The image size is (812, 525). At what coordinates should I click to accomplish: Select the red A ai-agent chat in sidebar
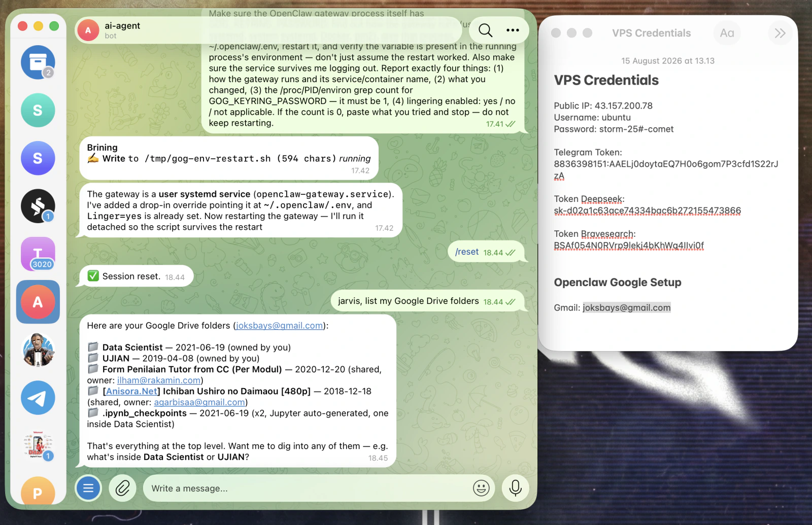click(38, 302)
